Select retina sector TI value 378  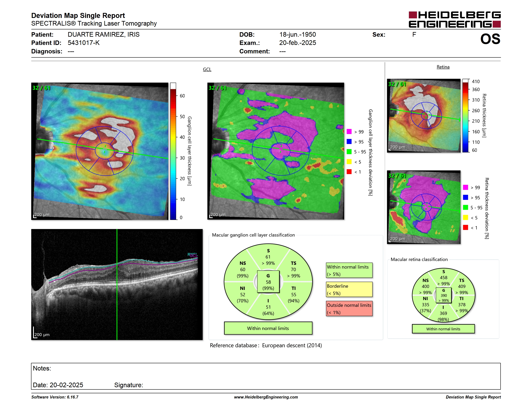tap(462, 305)
